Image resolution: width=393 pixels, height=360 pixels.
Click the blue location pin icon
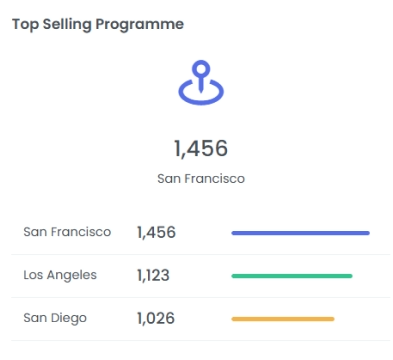(x=201, y=82)
